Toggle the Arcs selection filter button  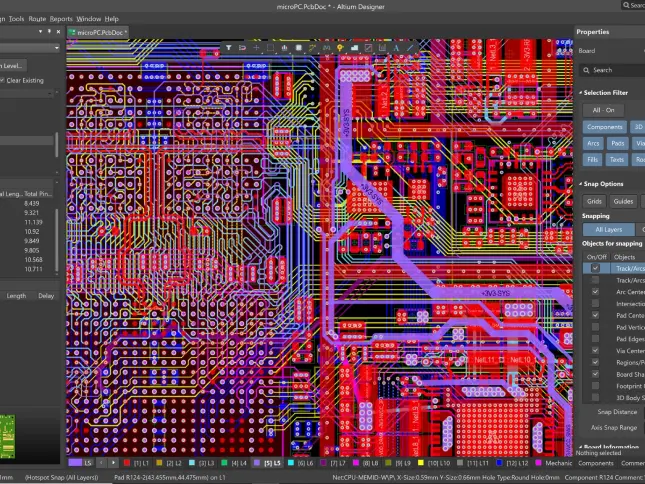pyautogui.click(x=593, y=144)
